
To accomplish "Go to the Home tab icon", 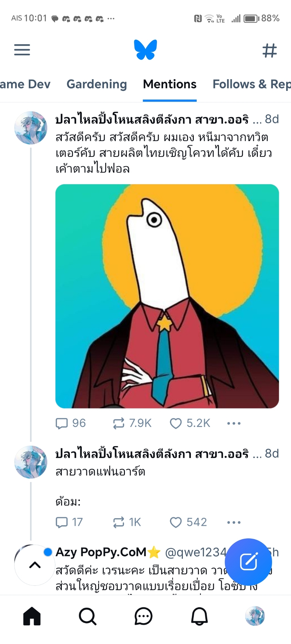I will click(32, 616).
